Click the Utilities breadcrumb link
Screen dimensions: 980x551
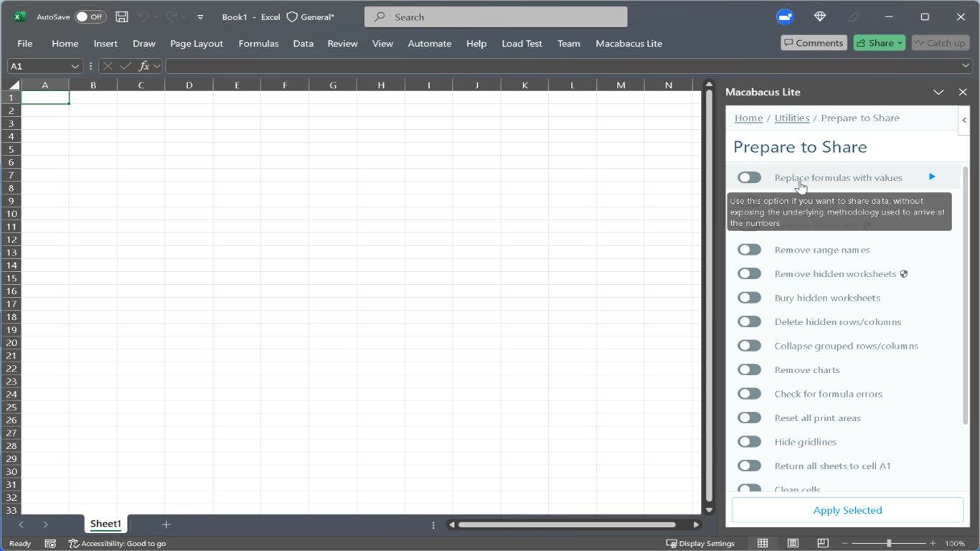click(x=792, y=118)
